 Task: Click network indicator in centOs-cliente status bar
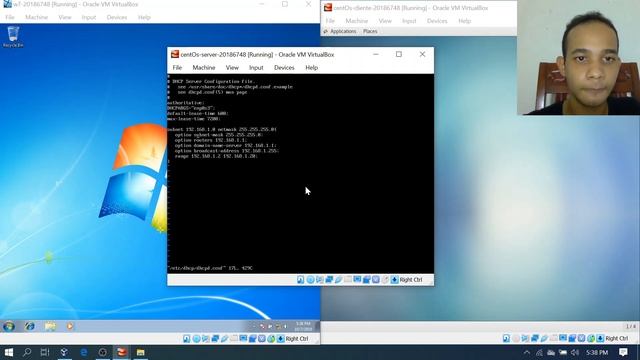535,338
